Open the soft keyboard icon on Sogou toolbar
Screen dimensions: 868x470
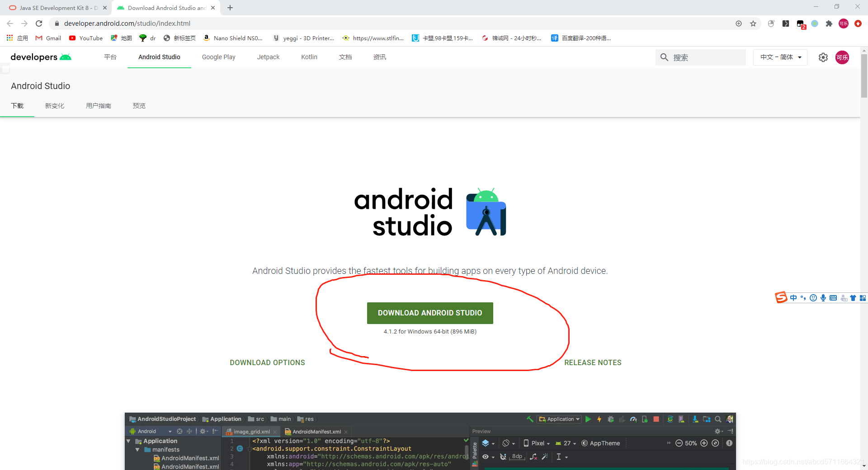(833, 297)
